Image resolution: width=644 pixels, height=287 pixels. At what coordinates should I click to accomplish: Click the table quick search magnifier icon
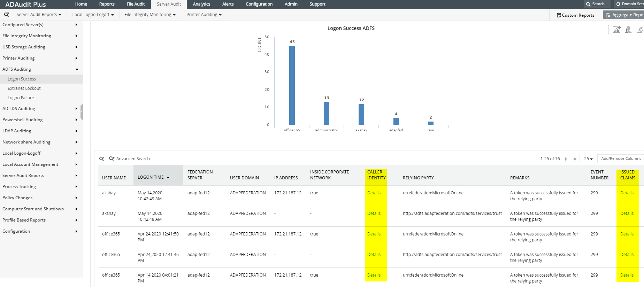click(x=101, y=159)
